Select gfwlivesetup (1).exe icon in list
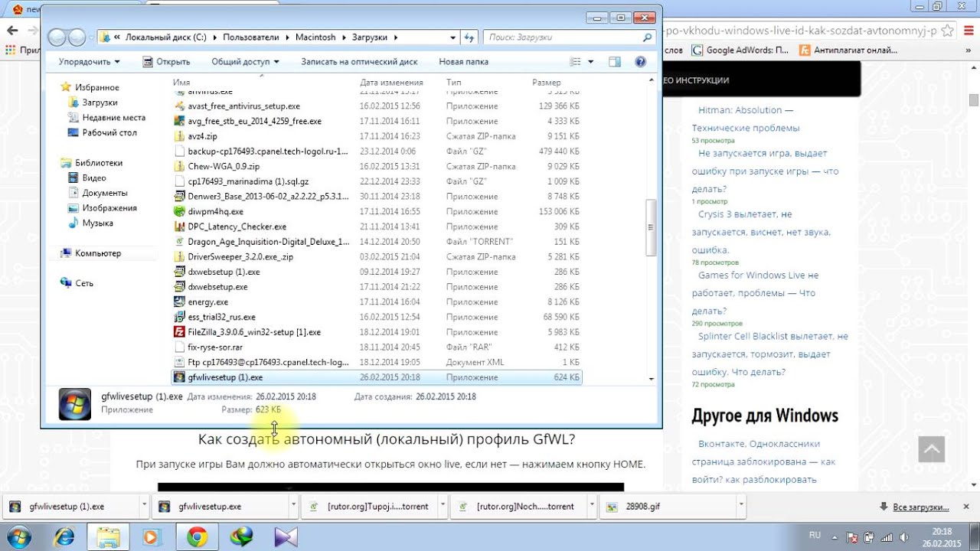The height and width of the screenshot is (551, 980). (179, 377)
